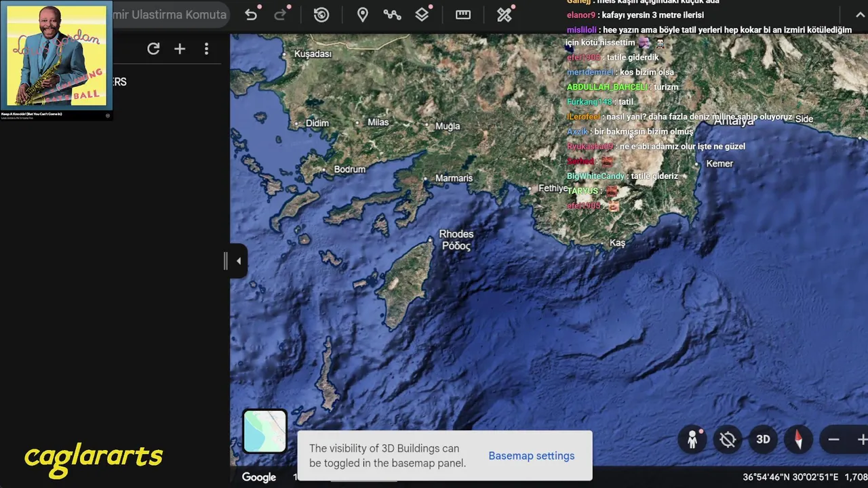This screenshot has width=868, height=488.
Task: Open the crossed ruler-and-pencil tools icon
Action: 505,14
